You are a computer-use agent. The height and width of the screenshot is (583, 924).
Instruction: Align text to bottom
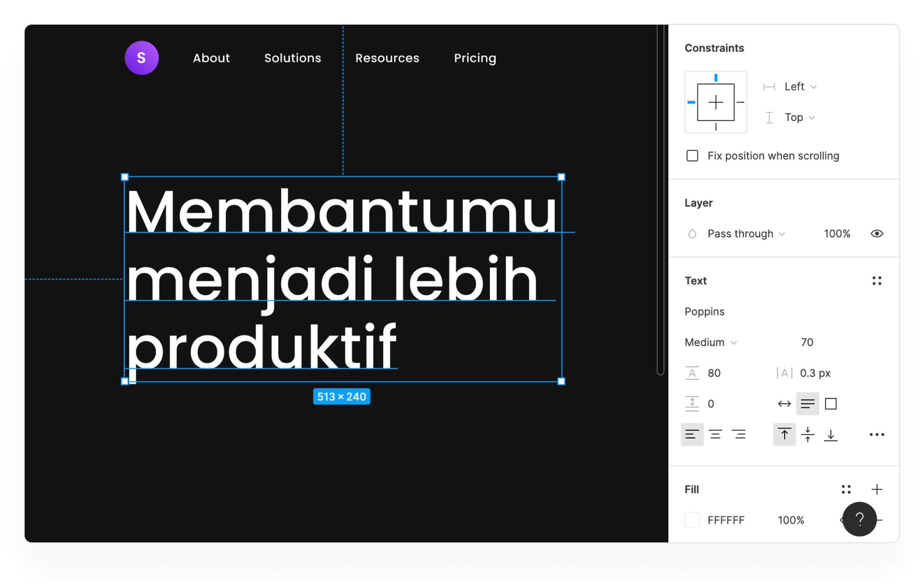pyautogui.click(x=830, y=434)
